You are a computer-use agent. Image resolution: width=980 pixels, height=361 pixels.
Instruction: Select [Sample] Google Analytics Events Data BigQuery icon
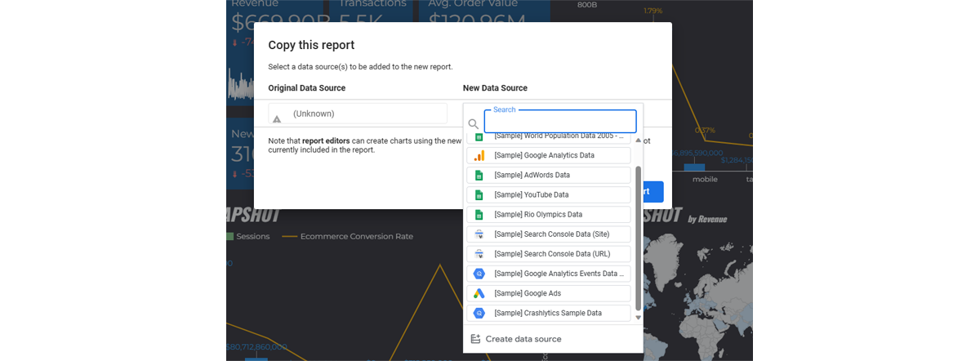pyautogui.click(x=479, y=274)
